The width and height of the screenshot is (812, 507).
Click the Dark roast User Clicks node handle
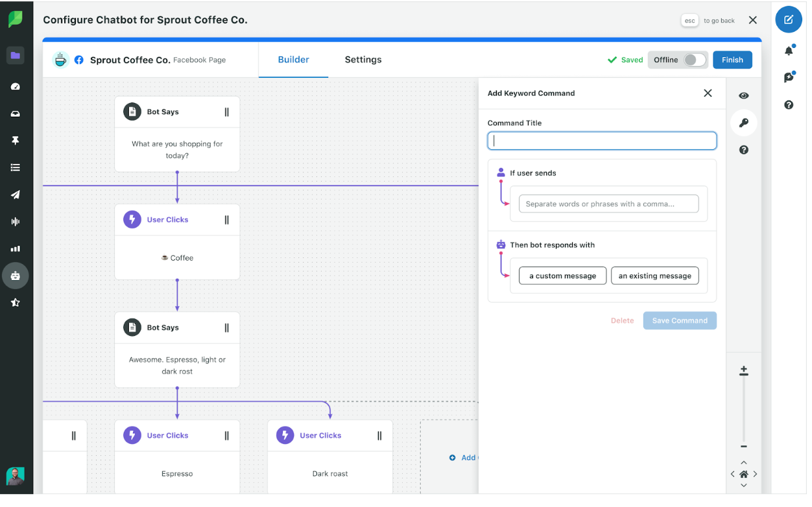pyautogui.click(x=379, y=436)
